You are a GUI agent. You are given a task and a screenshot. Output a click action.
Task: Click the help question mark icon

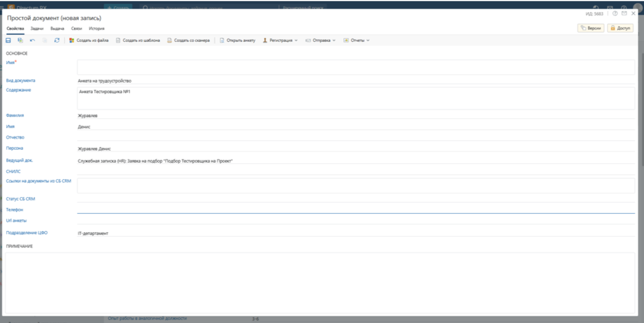pyautogui.click(x=615, y=14)
